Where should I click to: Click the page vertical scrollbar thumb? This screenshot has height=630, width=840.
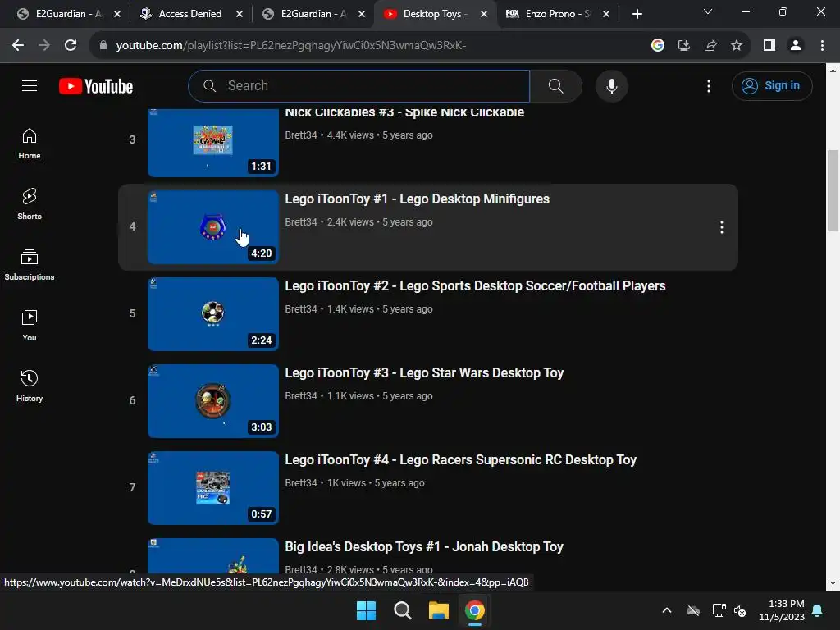coord(833,190)
